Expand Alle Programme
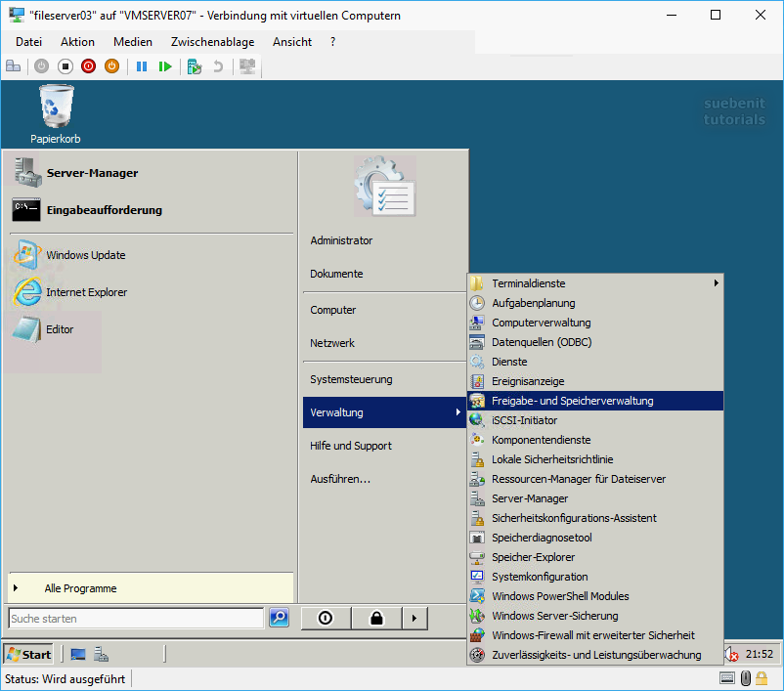 [x=151, y=588]
